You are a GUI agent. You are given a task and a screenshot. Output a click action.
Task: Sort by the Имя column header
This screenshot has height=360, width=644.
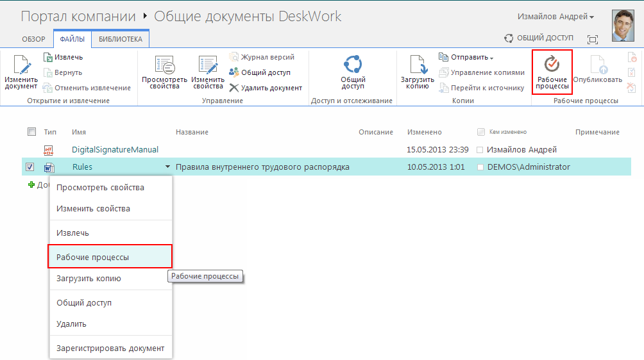tap(79, 132)
